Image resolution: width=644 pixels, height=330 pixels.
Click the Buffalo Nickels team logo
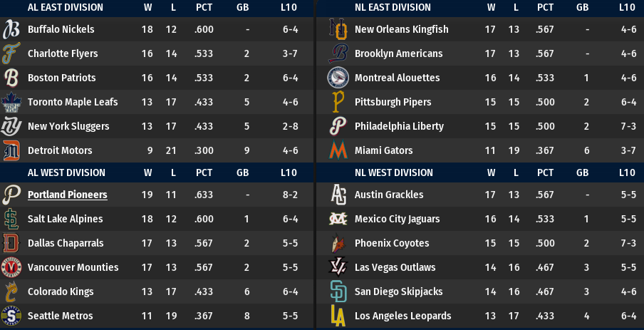click(11, 29)
